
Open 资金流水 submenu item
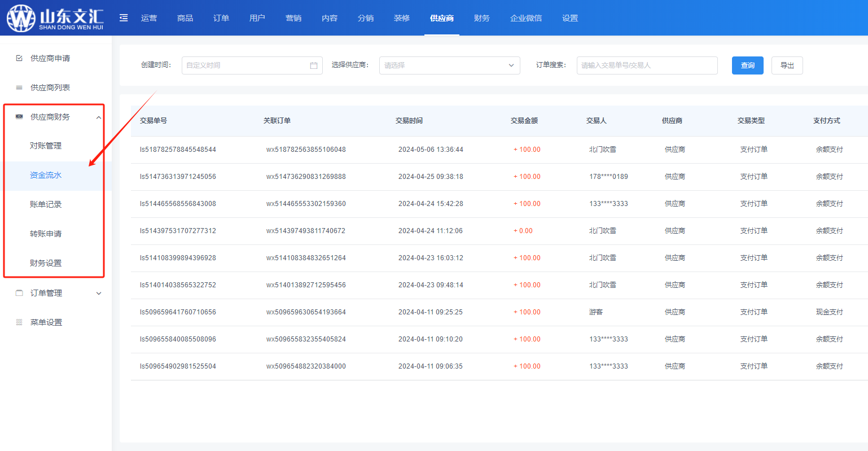[46, 175]
